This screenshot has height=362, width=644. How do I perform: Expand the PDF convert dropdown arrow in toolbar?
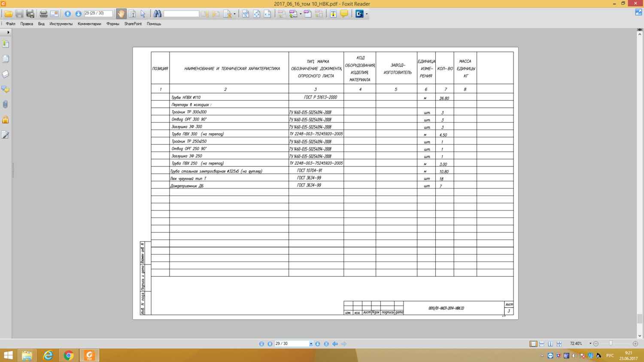point(301,14)
